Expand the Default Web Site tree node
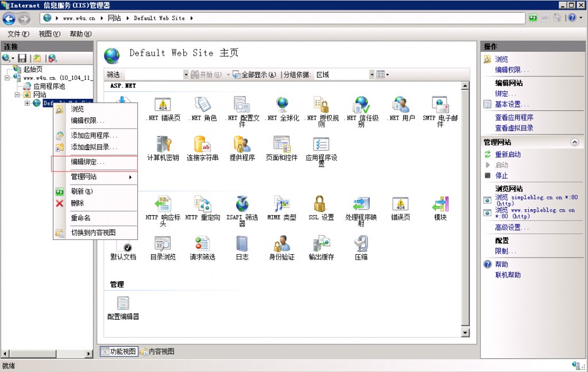This screenshot has height=372, width=588. [27, 103]
